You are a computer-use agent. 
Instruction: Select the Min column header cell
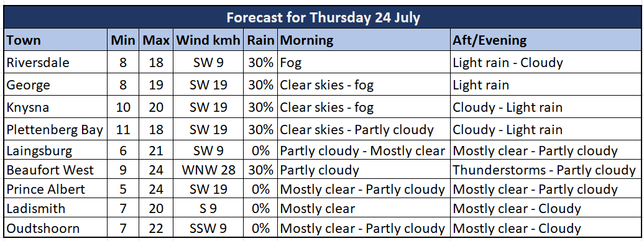point(123,40)
